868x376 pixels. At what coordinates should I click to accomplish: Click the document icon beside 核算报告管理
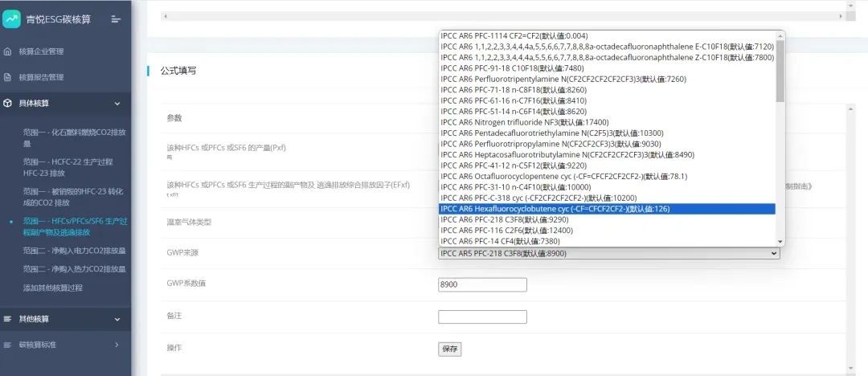click(8, 77)
